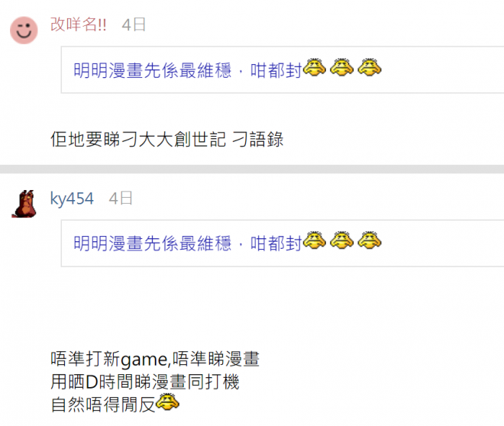Click the first emoji in the top quote
504x426 pixels.
pos(314,67)
